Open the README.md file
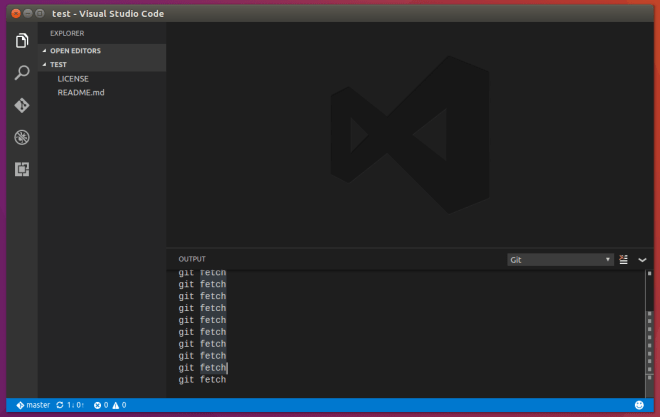The image size is (660, 417). (x=80, y=92)
